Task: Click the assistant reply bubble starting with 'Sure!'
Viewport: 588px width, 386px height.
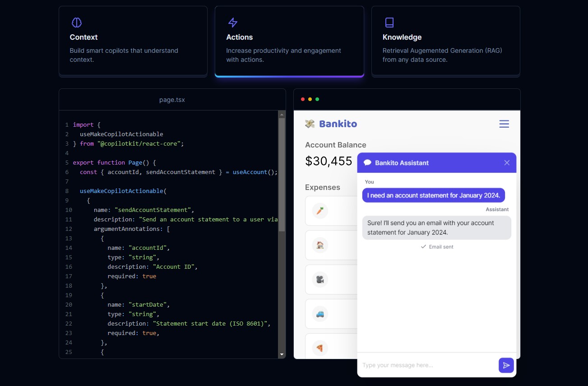Action: point(437,228)
